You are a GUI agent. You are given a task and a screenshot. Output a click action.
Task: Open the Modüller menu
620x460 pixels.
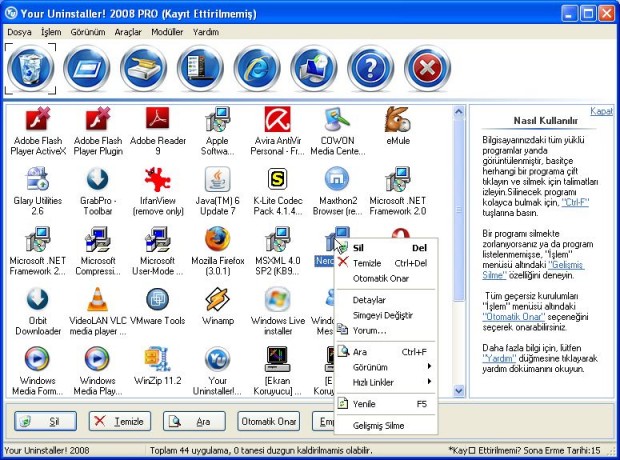167,32
